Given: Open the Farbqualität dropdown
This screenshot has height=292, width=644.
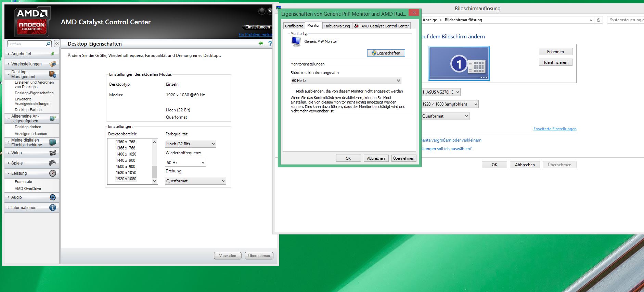Looking at the screenshot, I should [x=191, y=144].
